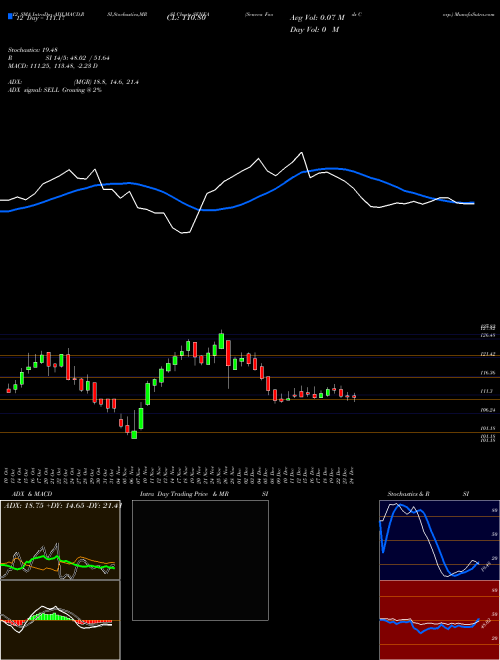Viewport: 500px width, 660px height.
Task: Click the 116.36 price axis label
Action: click(488, 373)
